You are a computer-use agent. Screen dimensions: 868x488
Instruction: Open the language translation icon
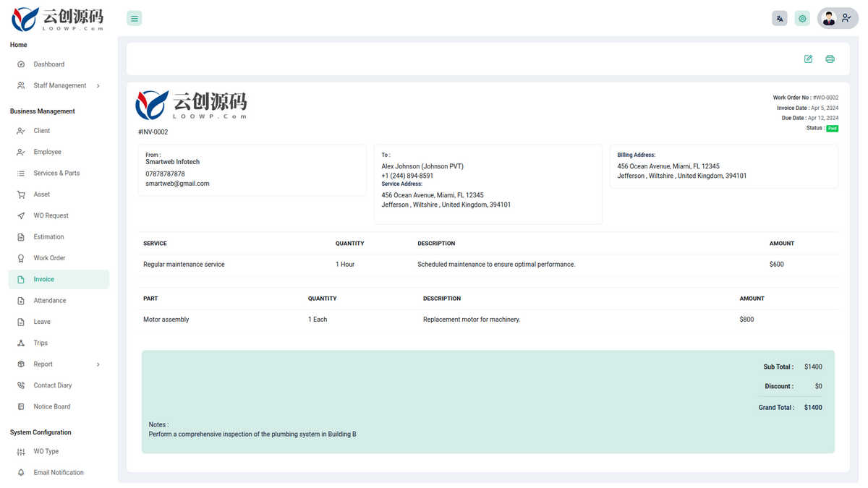tap(780, 19)
